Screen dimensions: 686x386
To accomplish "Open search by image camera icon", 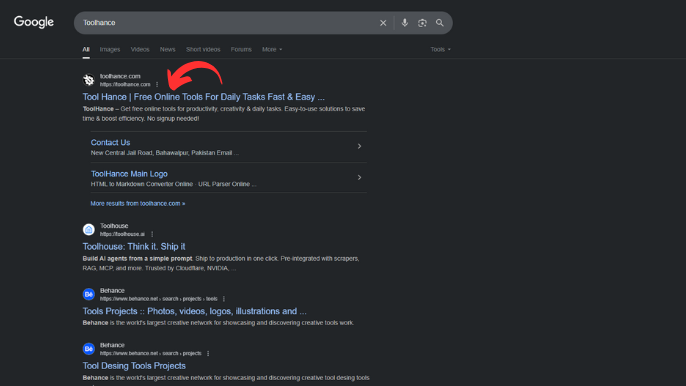I will (422, 23).
